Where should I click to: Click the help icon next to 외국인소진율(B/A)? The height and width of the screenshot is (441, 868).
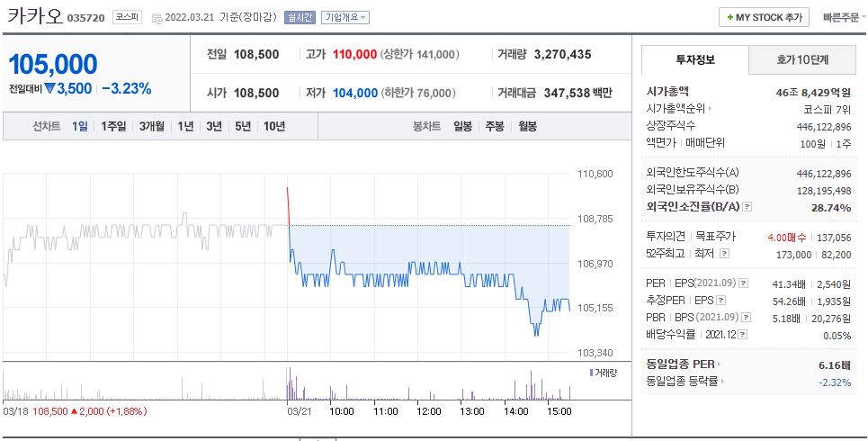coord(747,207)
